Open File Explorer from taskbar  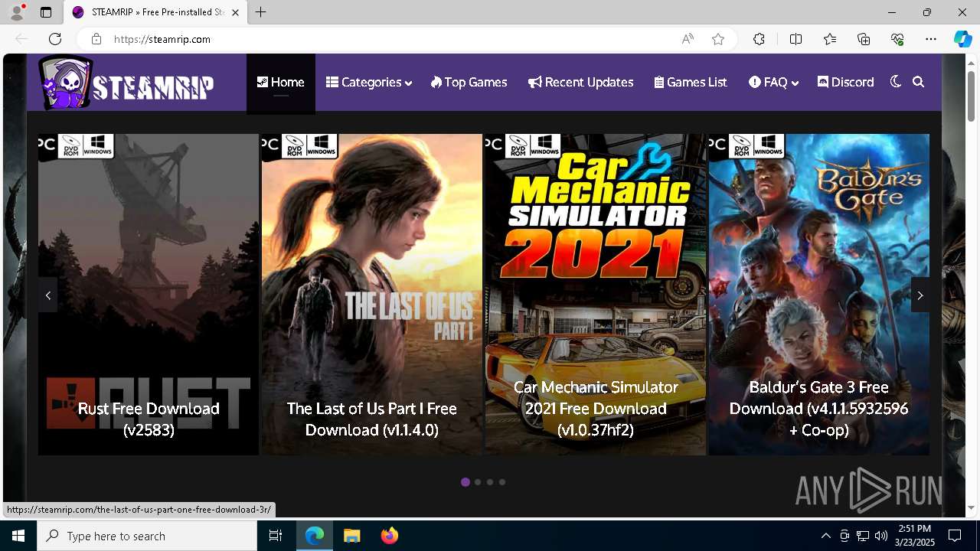click(x=352, y=536)
